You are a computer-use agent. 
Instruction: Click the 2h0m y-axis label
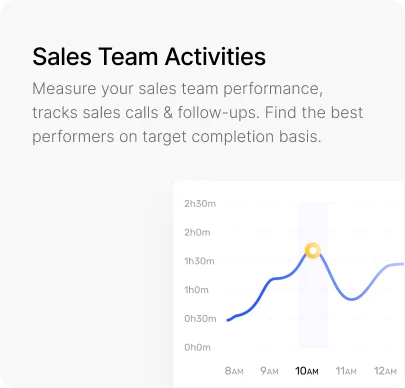coord(197,232)
